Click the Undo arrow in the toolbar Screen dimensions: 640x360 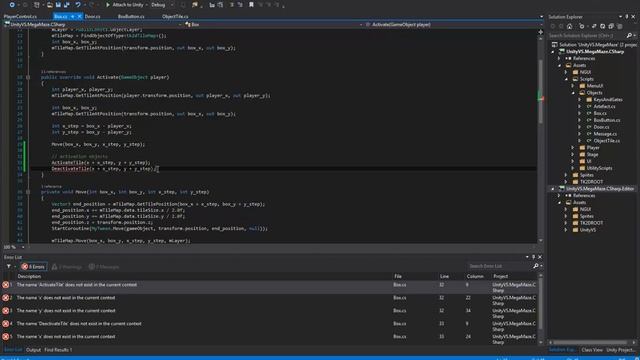(x=78, y=5)
